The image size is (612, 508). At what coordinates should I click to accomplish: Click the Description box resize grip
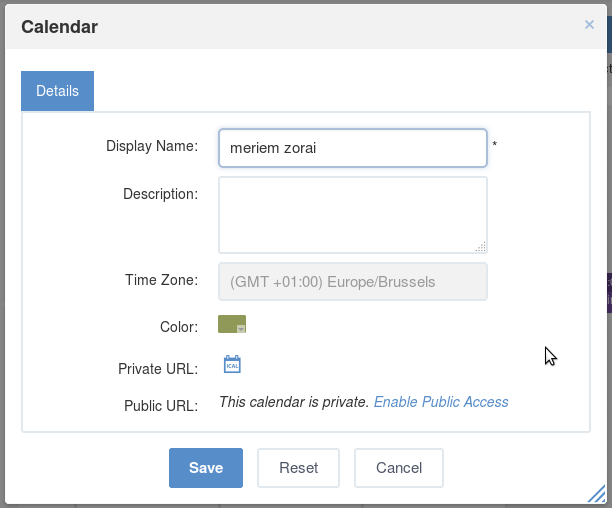click(480, 247)
